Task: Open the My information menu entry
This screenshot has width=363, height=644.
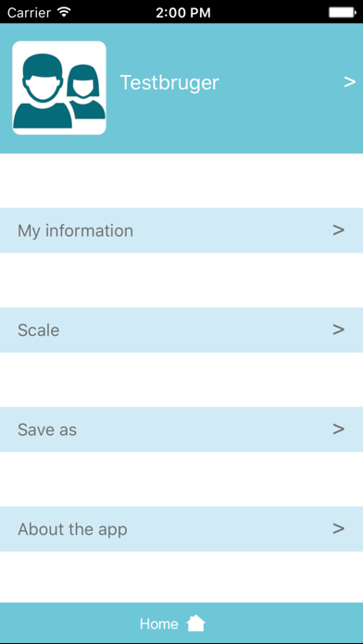Action: (181, 230)
